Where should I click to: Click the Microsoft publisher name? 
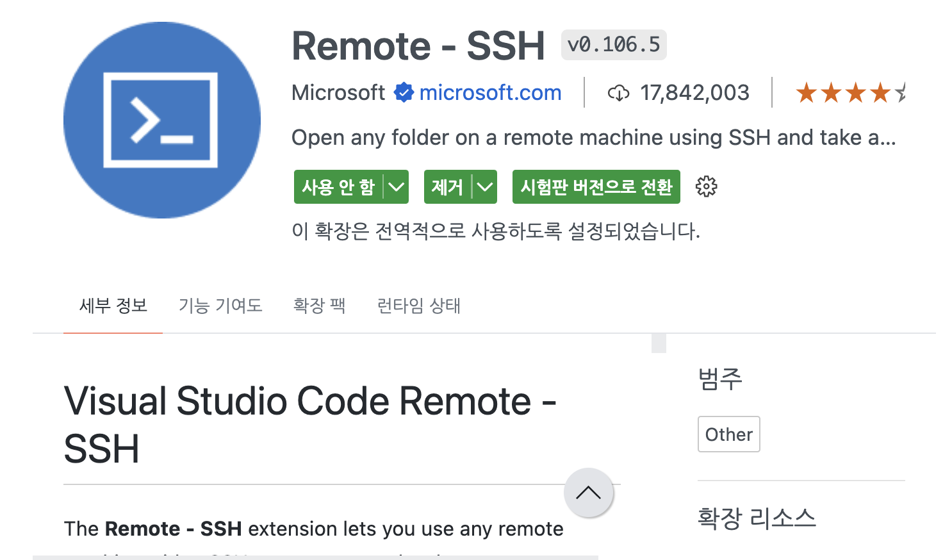tap(338, 93)
